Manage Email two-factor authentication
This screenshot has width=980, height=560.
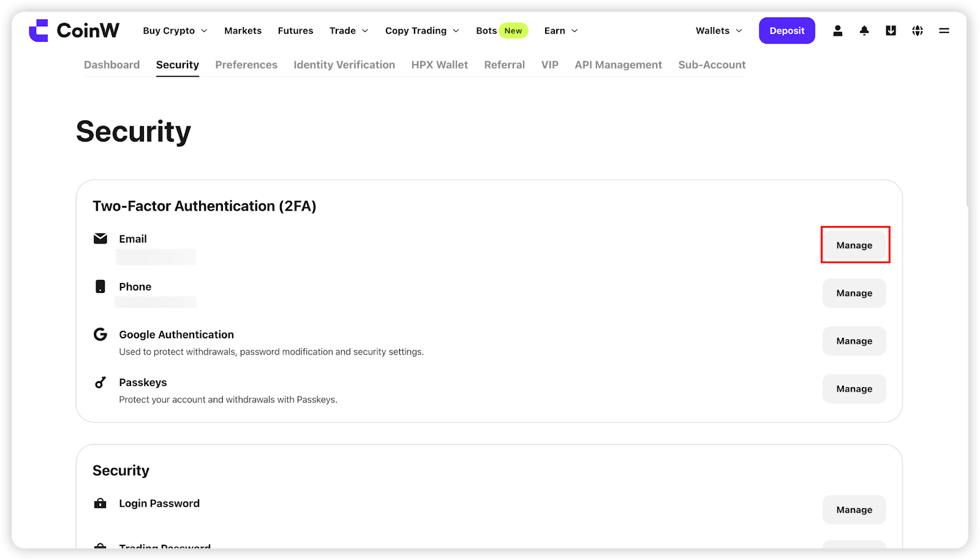coord(854,245)
